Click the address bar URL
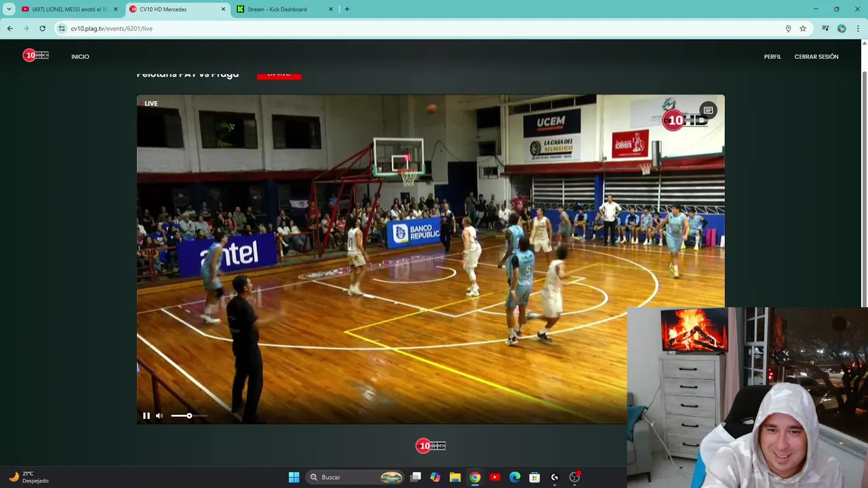The image size is (868, 488). [111, 28]
